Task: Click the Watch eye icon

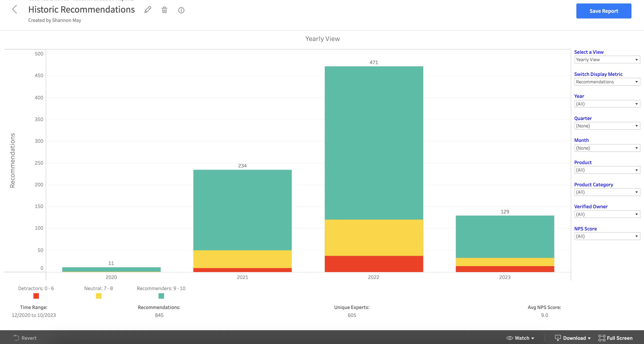Action: [509, 338]
